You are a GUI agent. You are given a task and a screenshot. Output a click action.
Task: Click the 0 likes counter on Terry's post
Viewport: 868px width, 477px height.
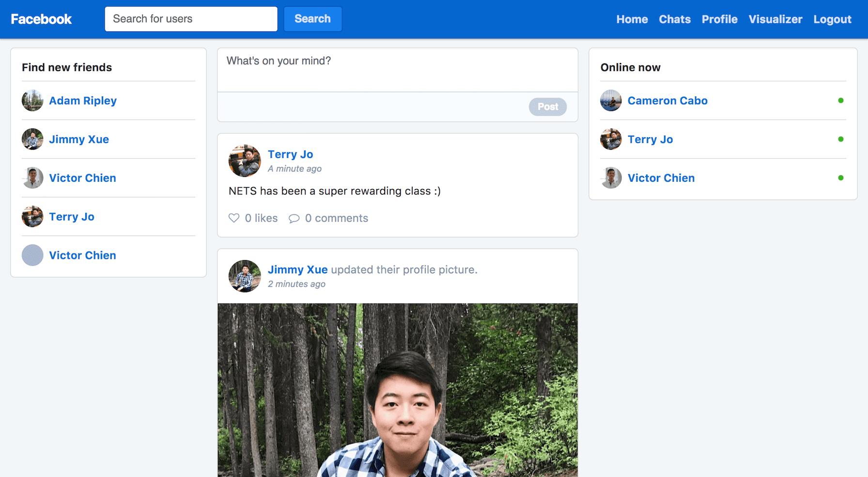pos(261,218)
